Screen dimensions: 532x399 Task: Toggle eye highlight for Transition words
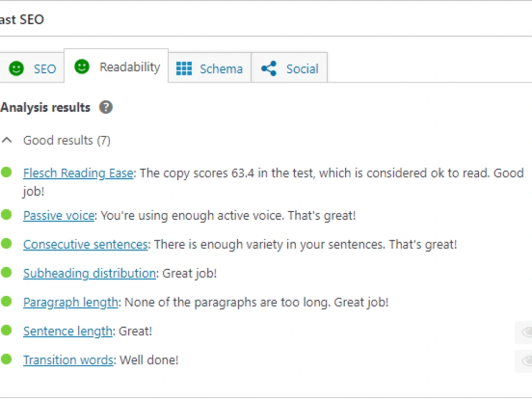524,361
